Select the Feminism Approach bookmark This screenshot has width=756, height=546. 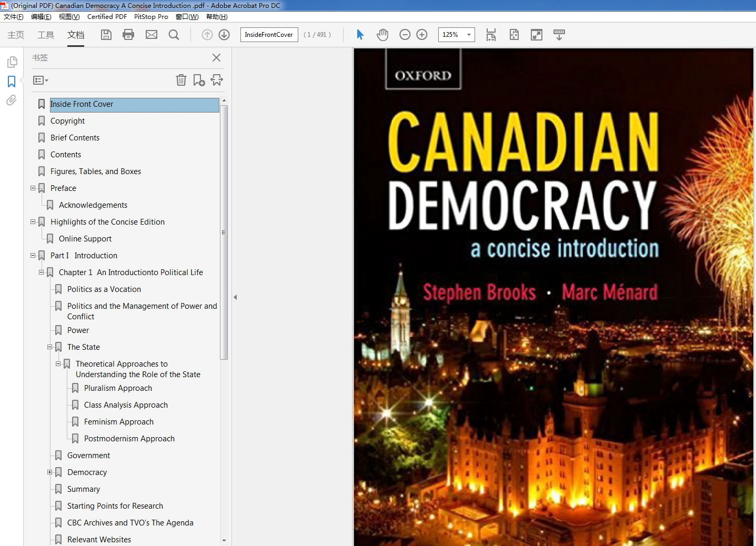[119, 422]
